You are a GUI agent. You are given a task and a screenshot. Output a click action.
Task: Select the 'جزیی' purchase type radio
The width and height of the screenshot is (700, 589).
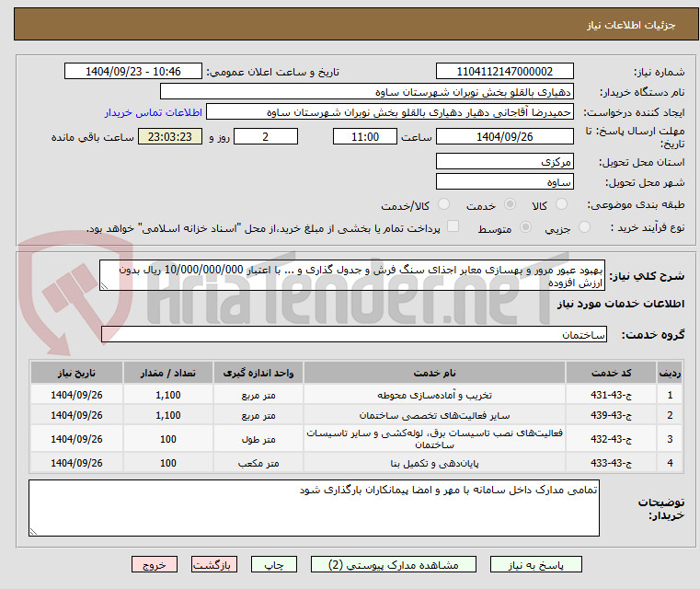(584, 227)
